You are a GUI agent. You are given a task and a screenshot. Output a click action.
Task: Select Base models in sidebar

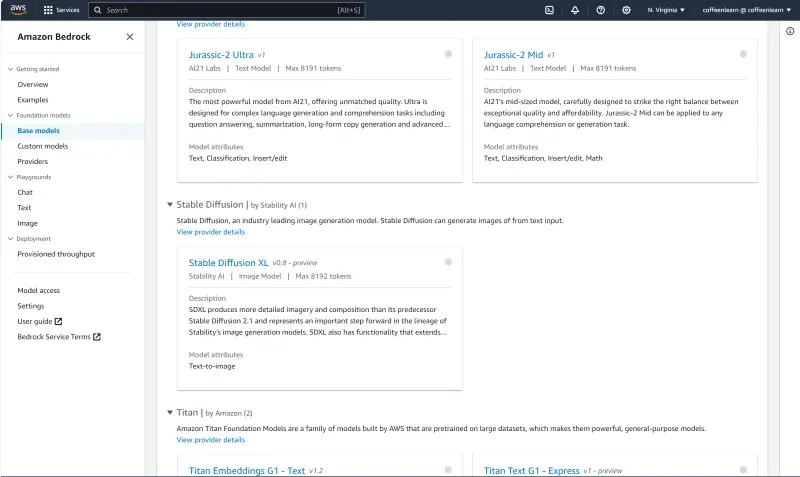[38, 131]
